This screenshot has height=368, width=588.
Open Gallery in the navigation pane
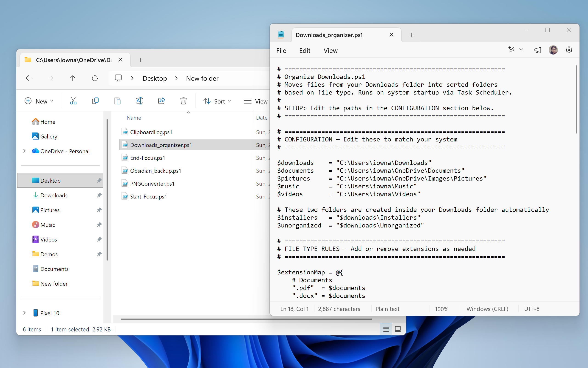click(45, 136)
